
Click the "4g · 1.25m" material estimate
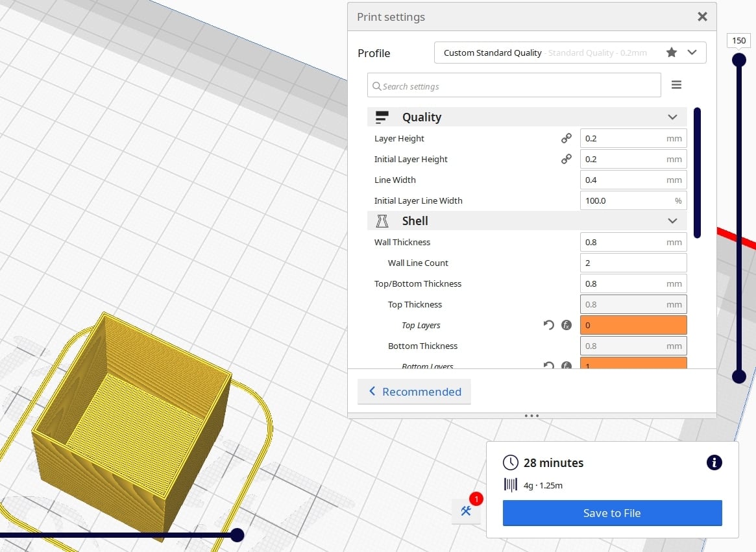click(543, 485)
